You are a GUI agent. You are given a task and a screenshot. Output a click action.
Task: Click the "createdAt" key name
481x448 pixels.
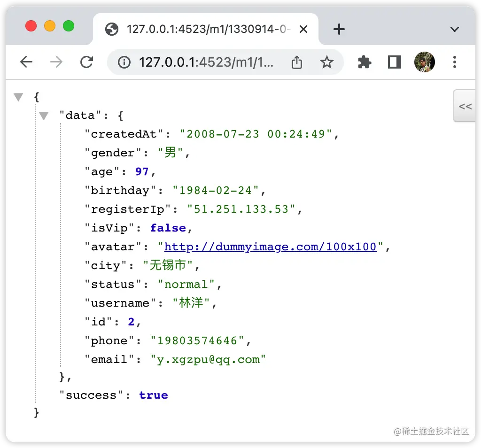pyautogui.click(x=124, y=134)
